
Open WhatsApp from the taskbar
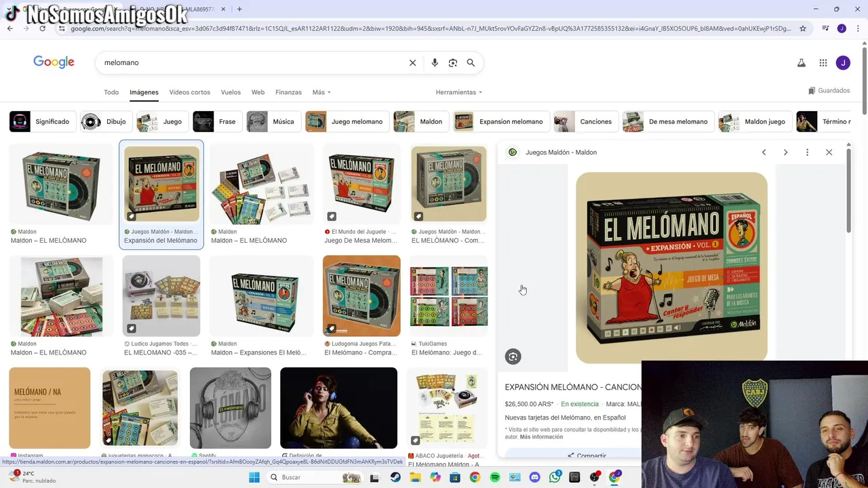[x=555, y=477]
